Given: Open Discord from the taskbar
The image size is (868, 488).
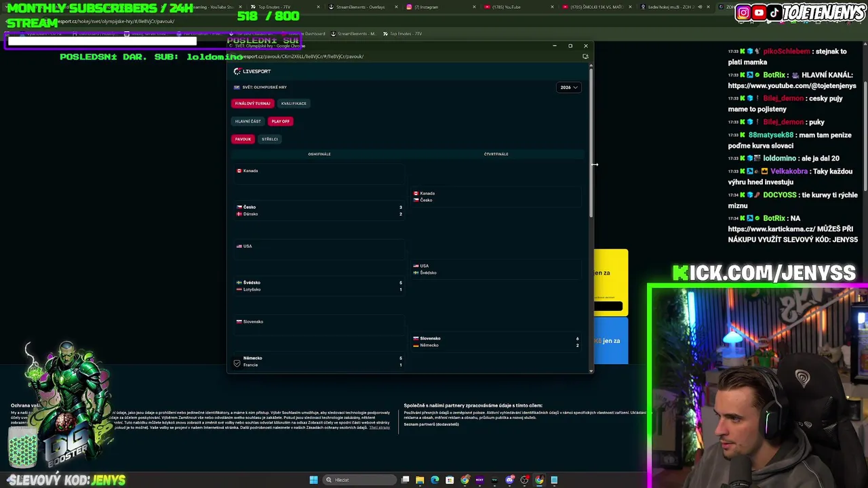Looking at the screenshot, I should [509, 480].
